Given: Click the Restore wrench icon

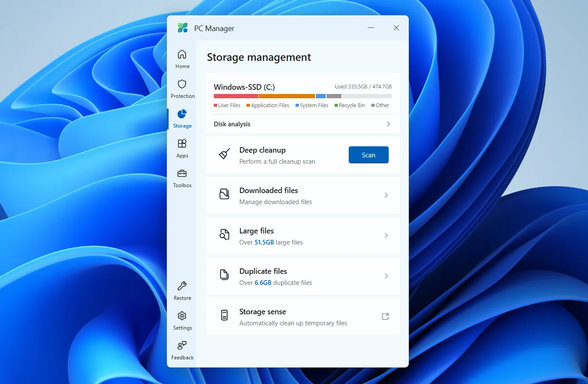Looking at the screenshot, I should coord(182,286).
